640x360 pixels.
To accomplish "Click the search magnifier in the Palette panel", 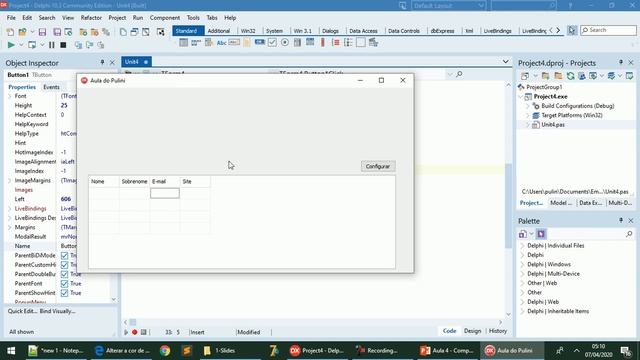I will click(x=629, y=234).
